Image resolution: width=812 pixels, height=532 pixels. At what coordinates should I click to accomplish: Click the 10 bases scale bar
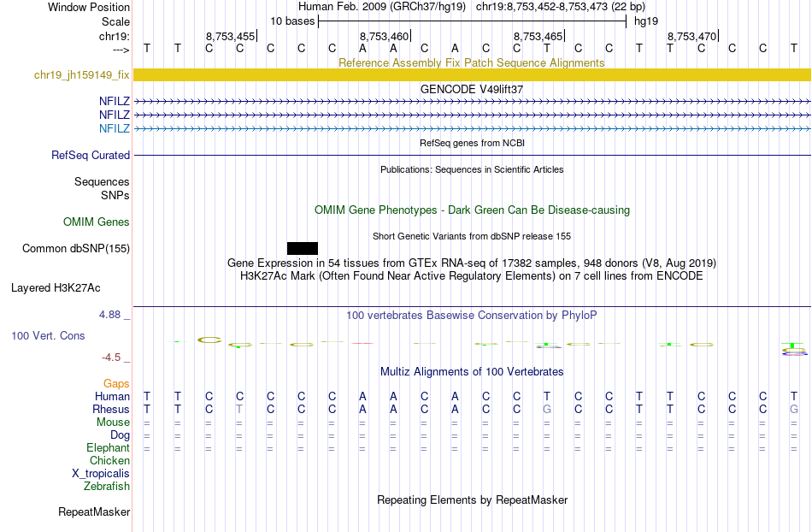[x=473, y=21]
